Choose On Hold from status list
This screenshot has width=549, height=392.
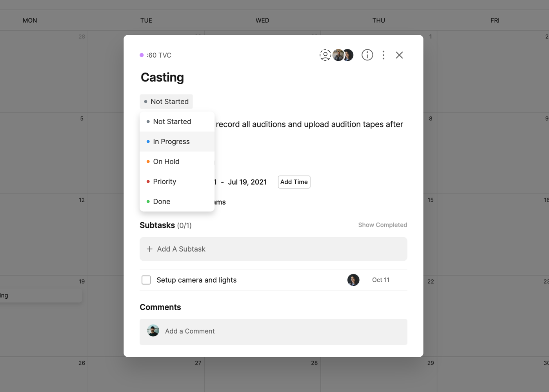pyautogui.click(x=166, y=162)
